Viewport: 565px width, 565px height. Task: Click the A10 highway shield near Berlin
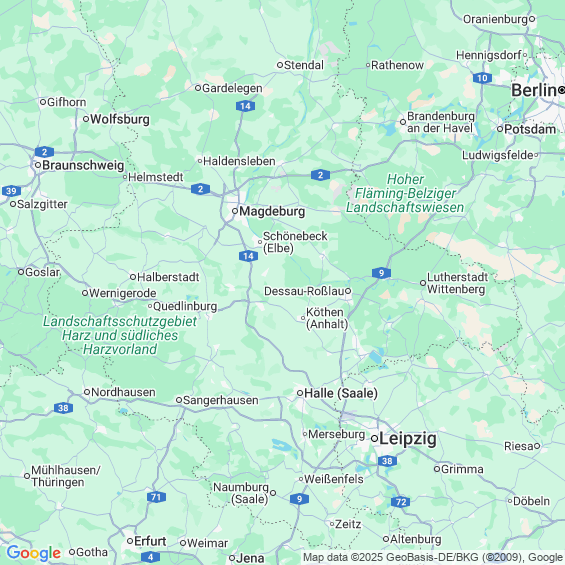482,78
